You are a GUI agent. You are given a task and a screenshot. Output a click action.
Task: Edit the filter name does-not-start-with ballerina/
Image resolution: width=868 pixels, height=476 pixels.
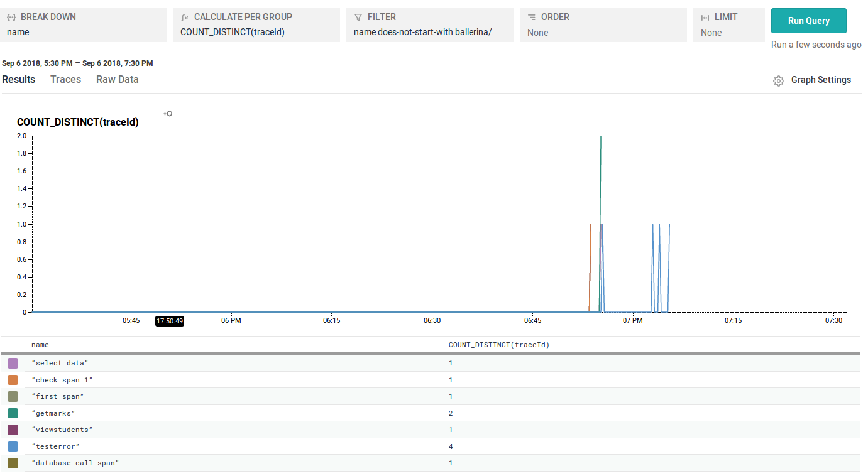pyautogui.click(x=430, y=25)
